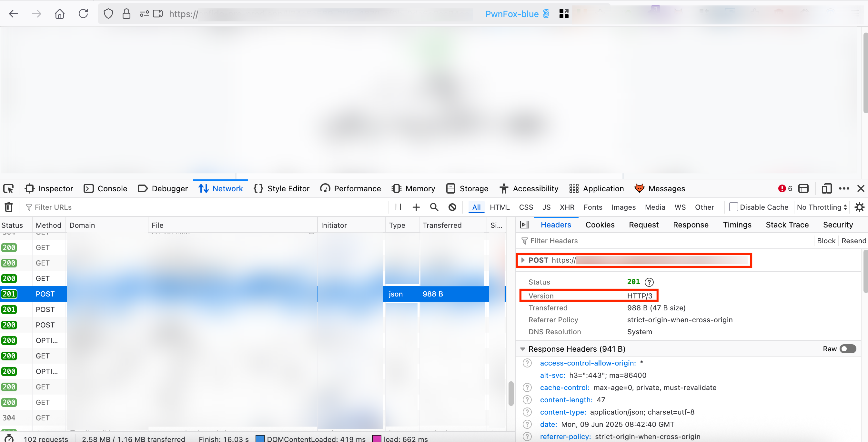Open the search requests panel
This screenshot has height=442, width=868.
tap(434, 207)
